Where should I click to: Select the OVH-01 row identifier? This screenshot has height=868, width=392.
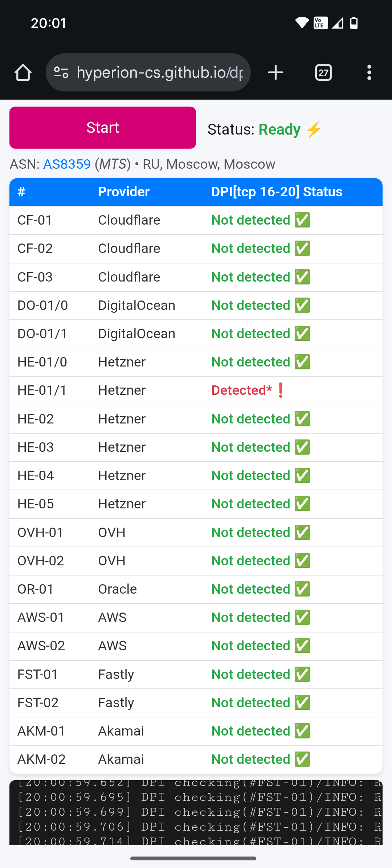[40, 533]
